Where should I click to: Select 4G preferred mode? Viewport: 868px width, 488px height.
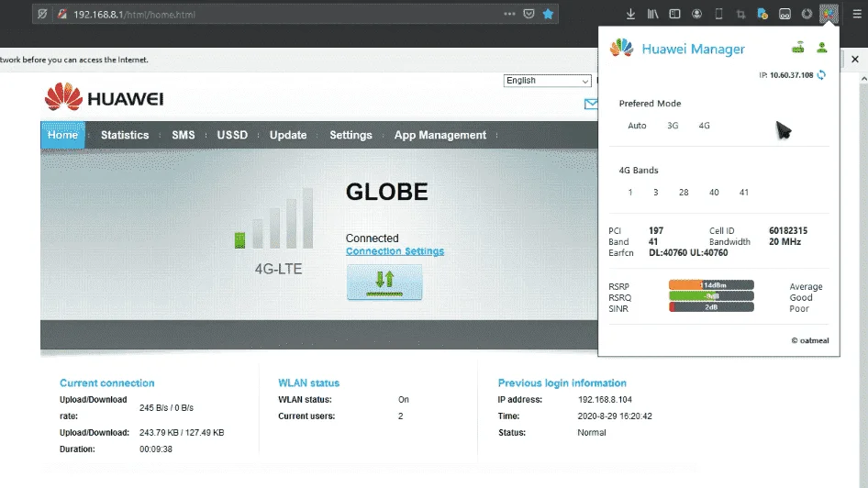point(704,126)
